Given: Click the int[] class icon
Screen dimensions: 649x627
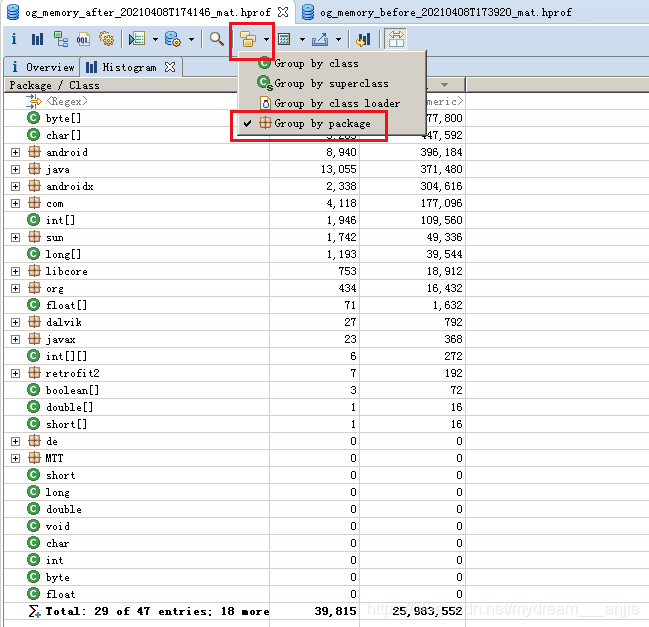Looking at the screenshot, I should [x=34, y=220].
